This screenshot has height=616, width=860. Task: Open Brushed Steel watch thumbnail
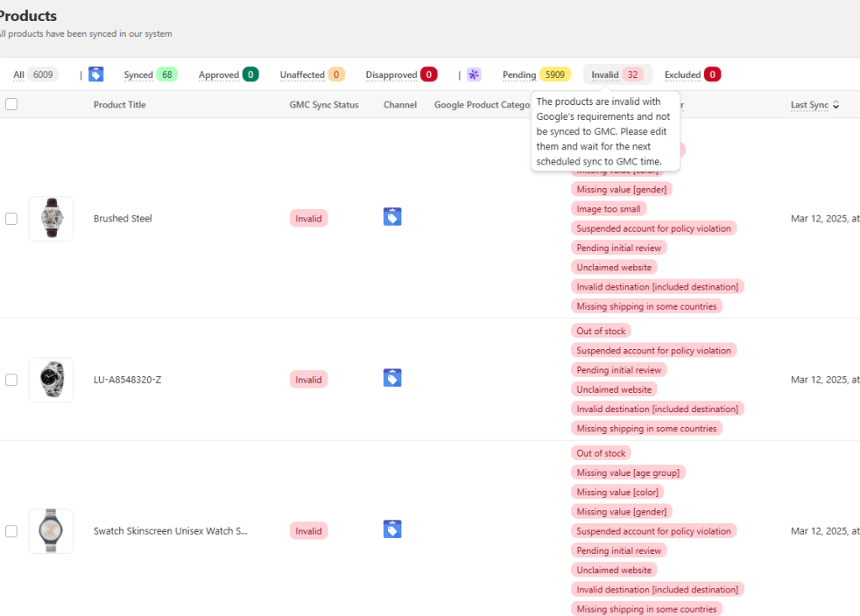(51, 219)
